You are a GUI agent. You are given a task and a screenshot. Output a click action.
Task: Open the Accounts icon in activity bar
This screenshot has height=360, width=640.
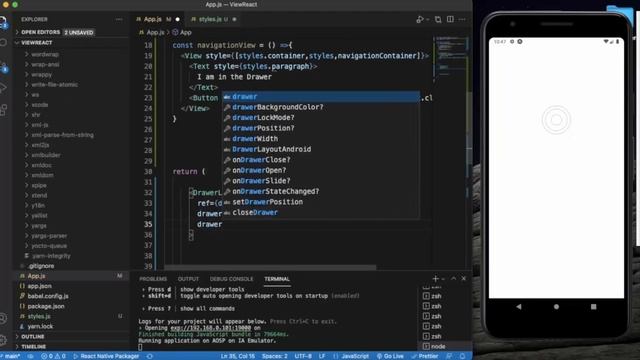click(x=3, y=318)
